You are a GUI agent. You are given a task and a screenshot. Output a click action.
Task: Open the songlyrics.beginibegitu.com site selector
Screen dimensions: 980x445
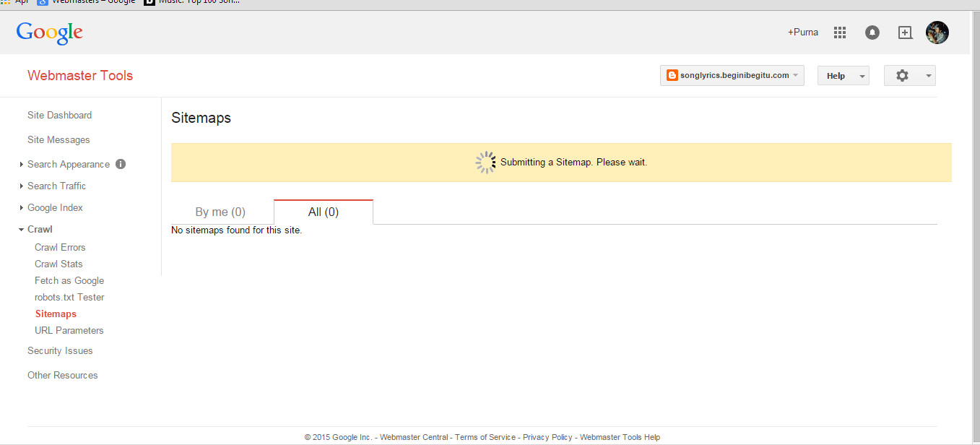click(x=732, y=76)
